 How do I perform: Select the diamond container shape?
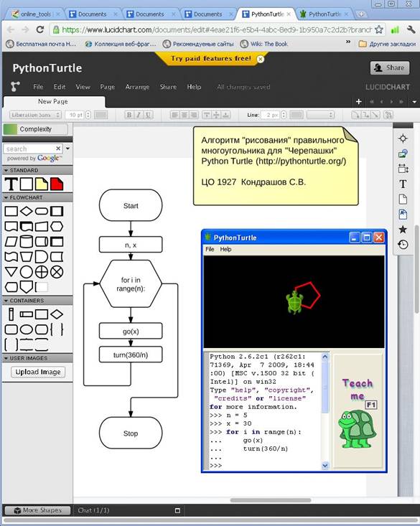pyautogui.click(x=57, y=314)
